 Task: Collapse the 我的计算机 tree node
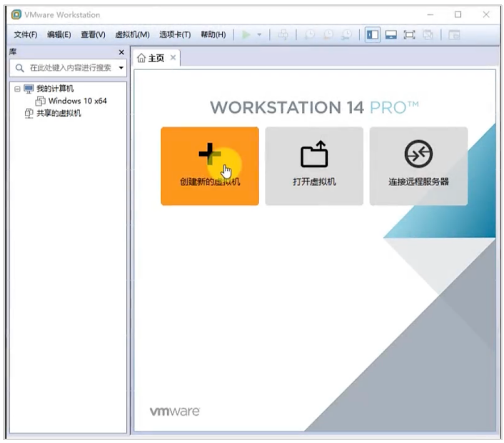pyautogui.click(x=17, y=89)
